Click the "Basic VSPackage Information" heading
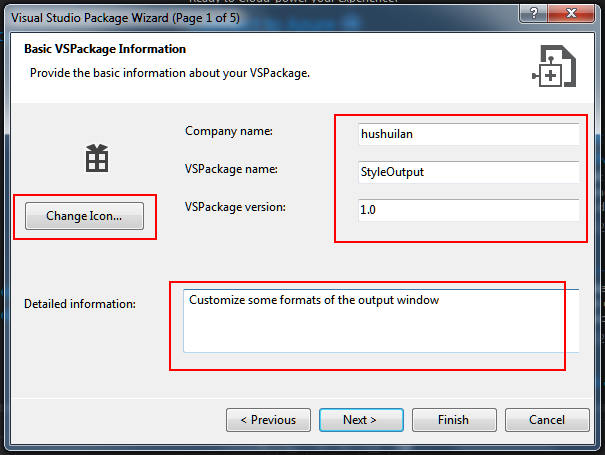The width and height of the screenshot is (605, 455). [103, 49]
